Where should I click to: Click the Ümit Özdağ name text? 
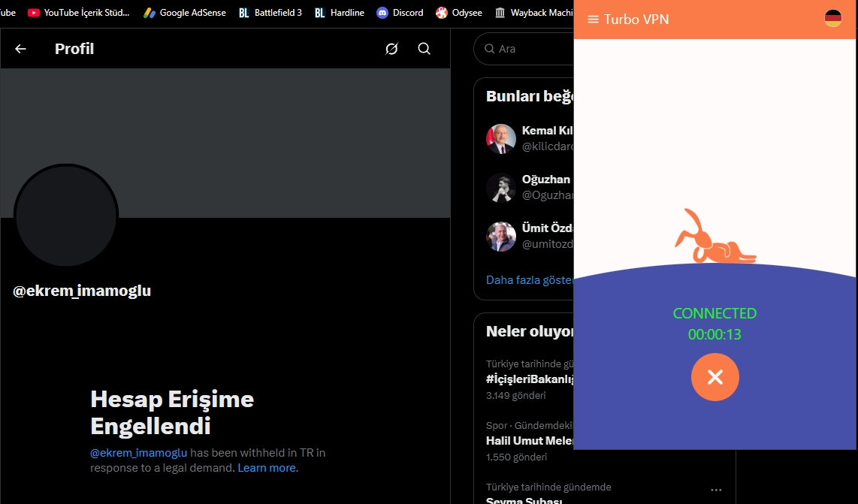tap(547, 228)
